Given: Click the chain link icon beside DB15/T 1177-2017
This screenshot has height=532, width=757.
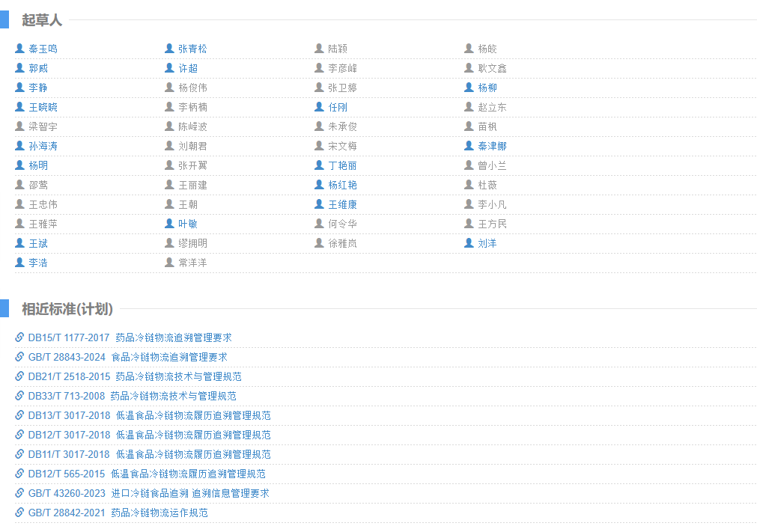Looking at the screenshot, I should pyautogui.click(x=19, y=337).
